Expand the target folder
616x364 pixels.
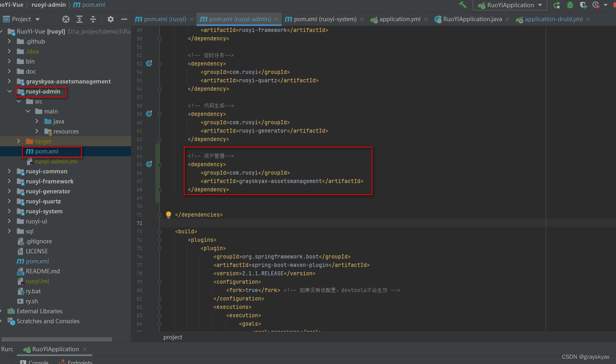[18, 141]
